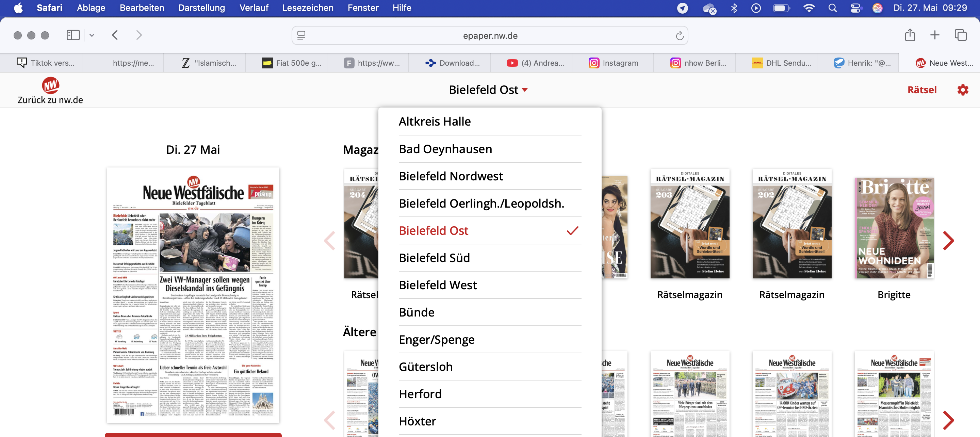This screenshot has width=980, height=437.
Task: Click the reader view icon in address bar
Action: pos(301,36)
